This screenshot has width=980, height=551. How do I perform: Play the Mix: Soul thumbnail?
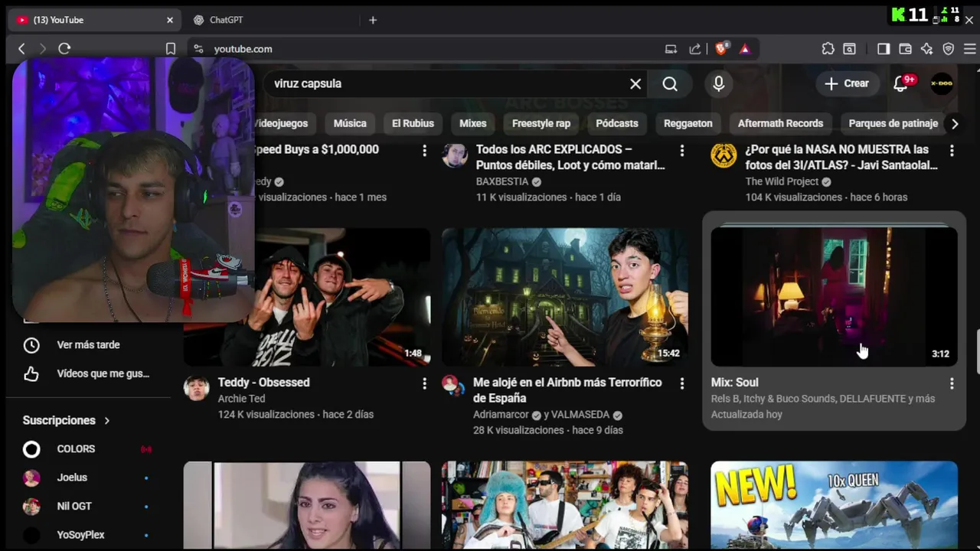(x=835, y=297)
